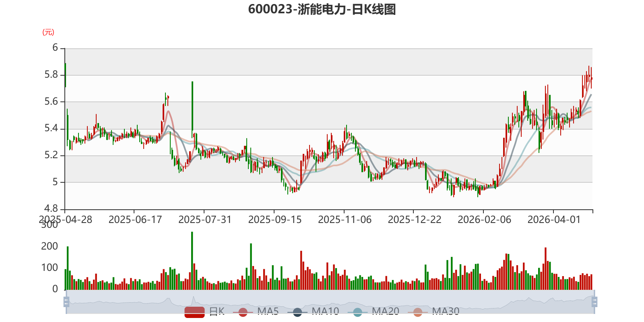Click the tallest green volume bar

(192, 261)
